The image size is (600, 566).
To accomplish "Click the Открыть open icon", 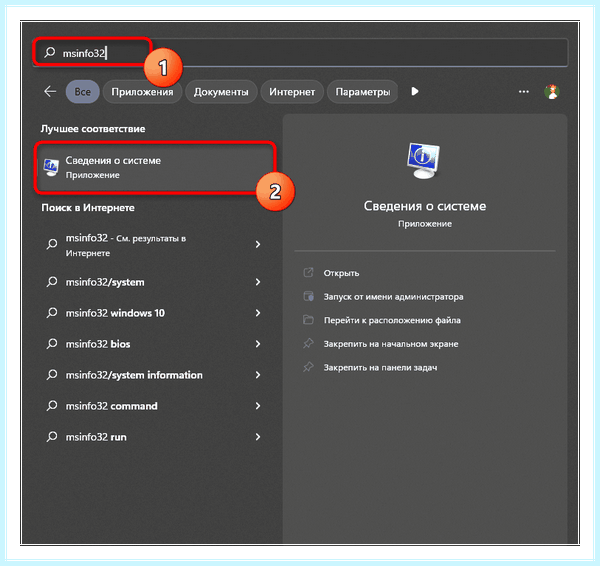I will (x=308, y=272).
